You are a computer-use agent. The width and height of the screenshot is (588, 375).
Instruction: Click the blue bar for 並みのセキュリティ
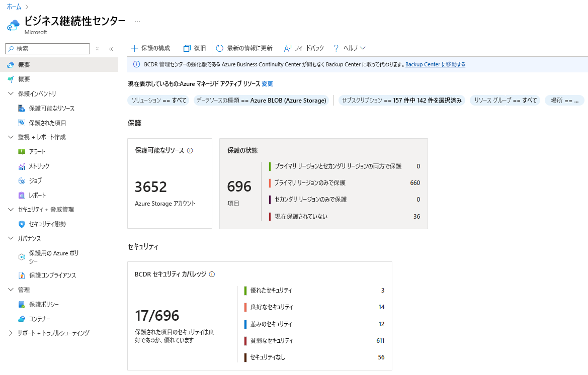coord(245,324)
